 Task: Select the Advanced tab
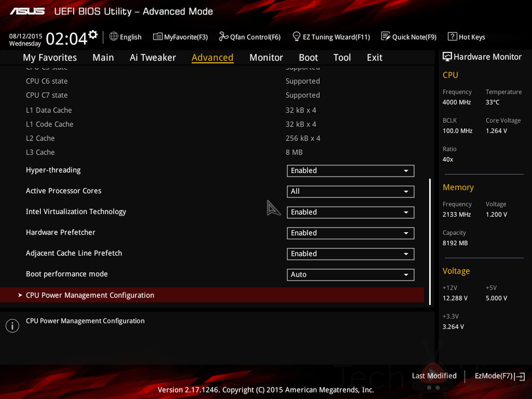(212, 58)
